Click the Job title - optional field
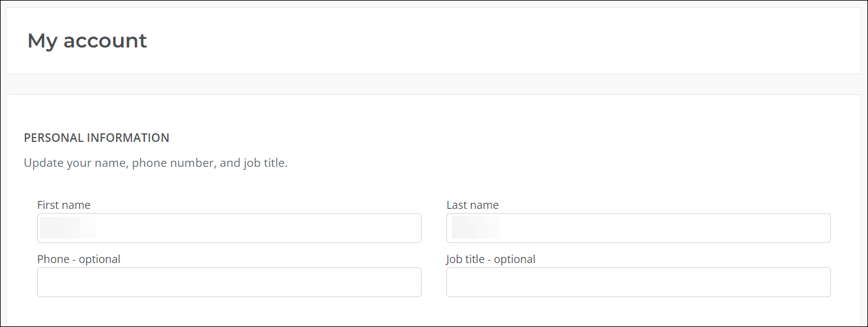This screenshot has width=868, height=327. tap(638, 282)
